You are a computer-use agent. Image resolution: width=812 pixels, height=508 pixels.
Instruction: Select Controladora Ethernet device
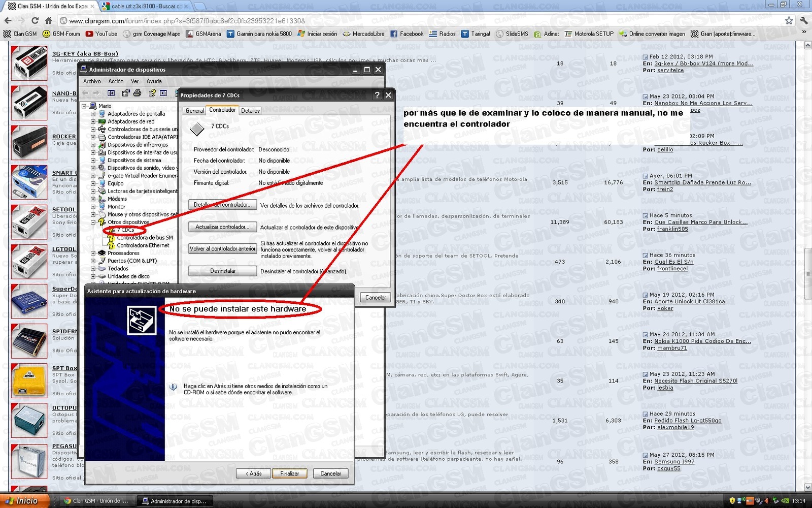point(143,245)
